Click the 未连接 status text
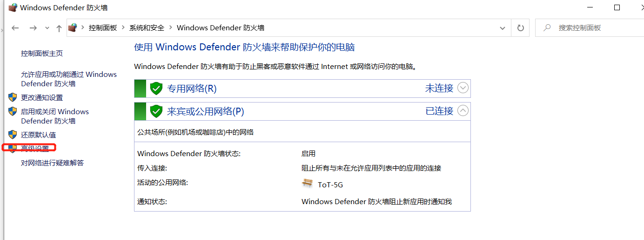644x240 pixels. 439,88
